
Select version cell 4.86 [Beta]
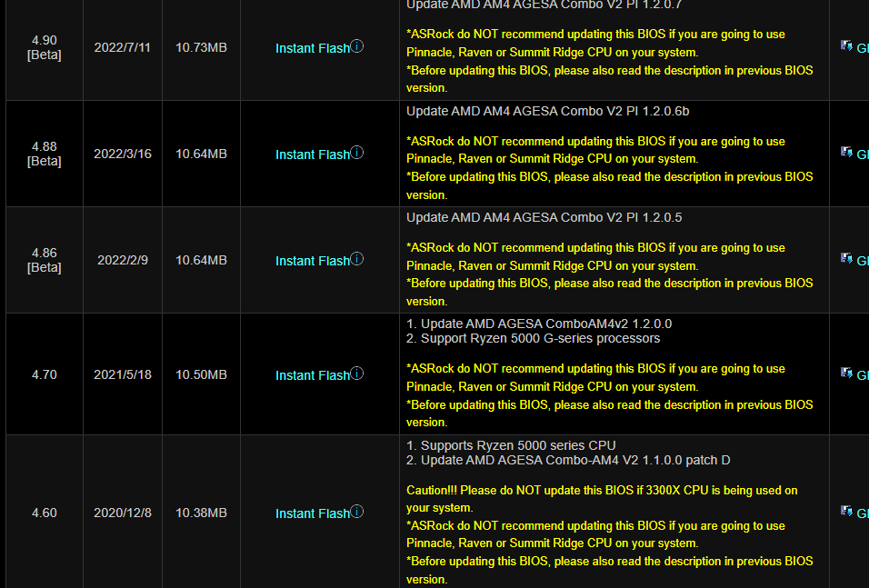[x=45, y=261]
